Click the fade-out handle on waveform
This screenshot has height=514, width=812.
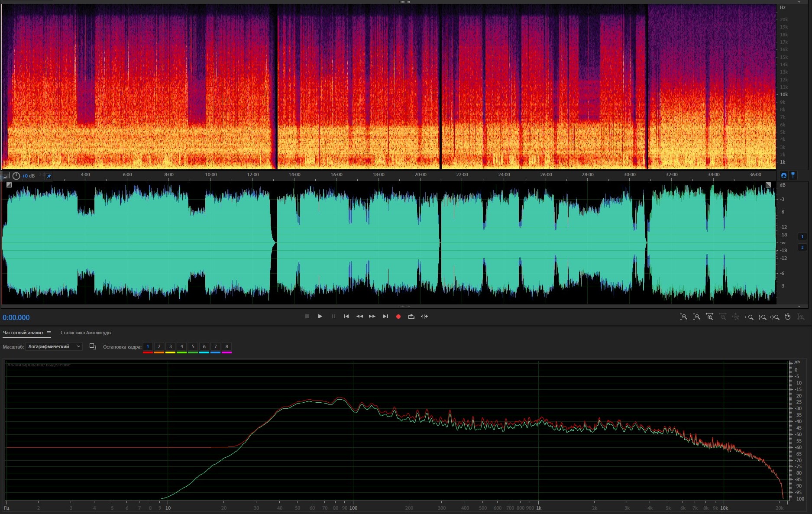coord(768,185)
